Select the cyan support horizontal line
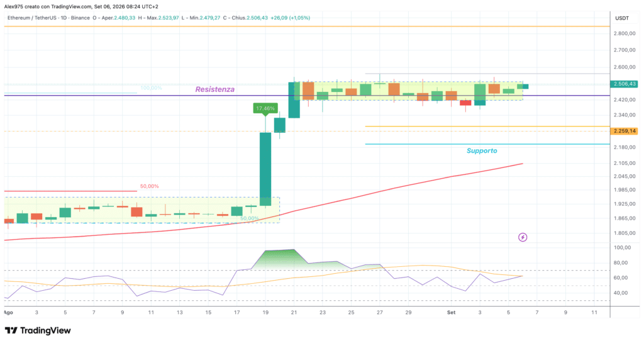Image resolution: width=644 pixels, height=343 pixels. 487,144
